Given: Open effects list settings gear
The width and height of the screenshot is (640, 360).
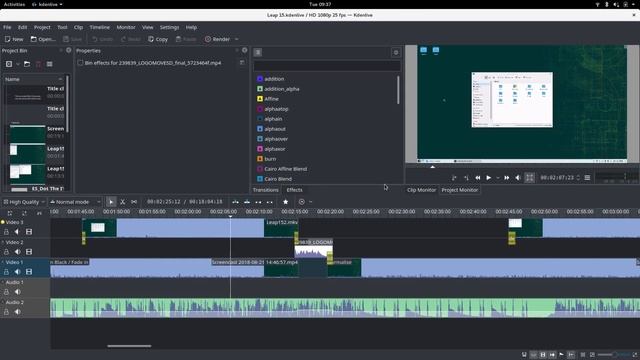Looking at the screenshot, I should click(x=396, y=52).
